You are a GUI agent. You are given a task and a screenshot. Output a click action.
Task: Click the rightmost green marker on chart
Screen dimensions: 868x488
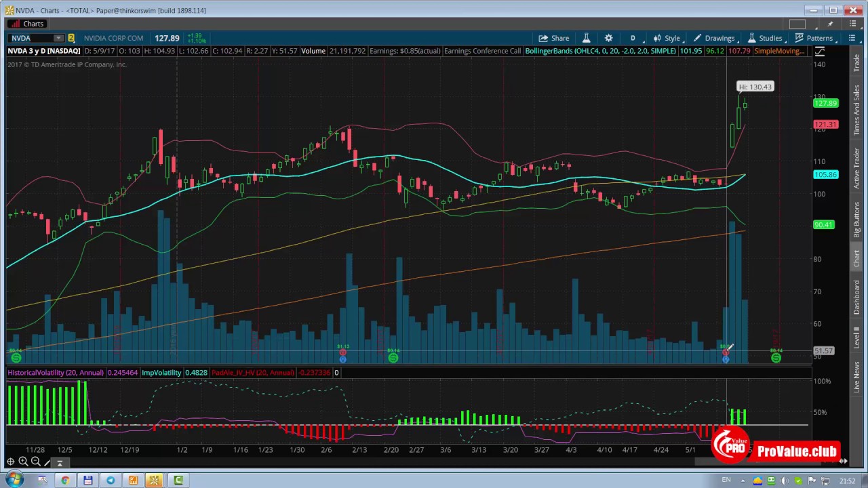pos(776,357)
